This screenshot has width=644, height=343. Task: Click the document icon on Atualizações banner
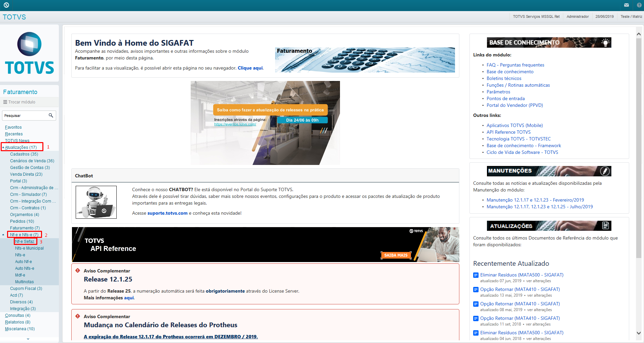(606, 225)
